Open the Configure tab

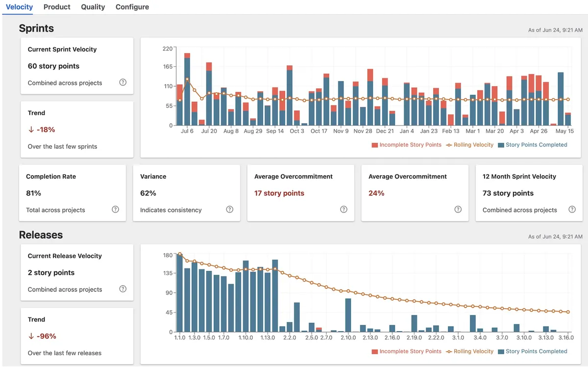point(132,7)
